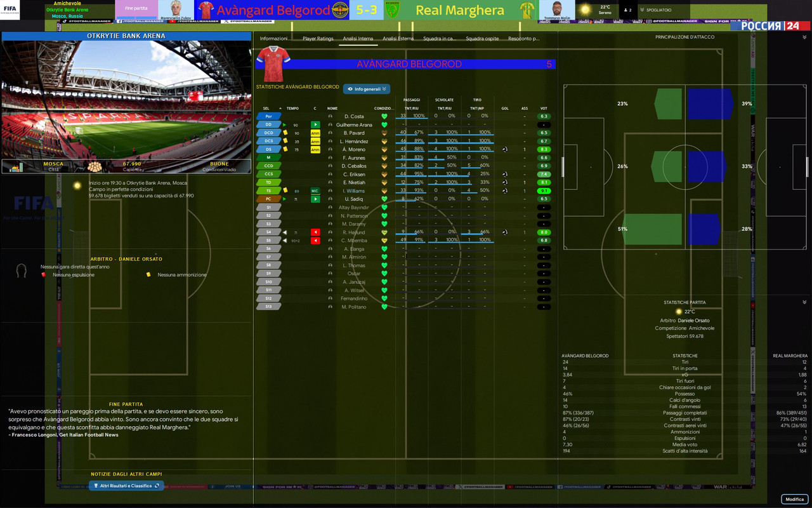
Task: Click the Avàngard Belgorod shirt above the statistics table
Action: (x=274, y=64)
